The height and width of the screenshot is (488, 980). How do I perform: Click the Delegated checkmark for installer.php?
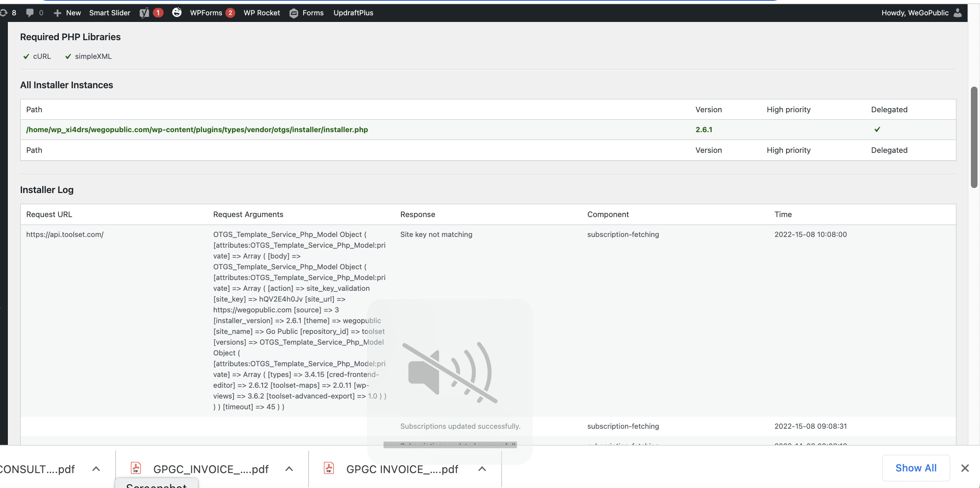point(877,130)
